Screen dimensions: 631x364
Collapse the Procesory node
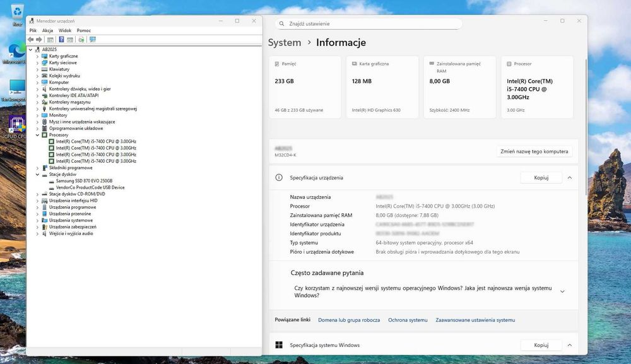[x=37, y=135]
